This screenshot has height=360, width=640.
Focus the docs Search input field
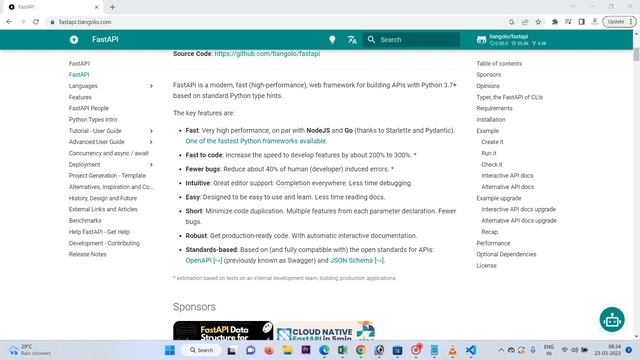pyautogui.click(x=411, y=40)
